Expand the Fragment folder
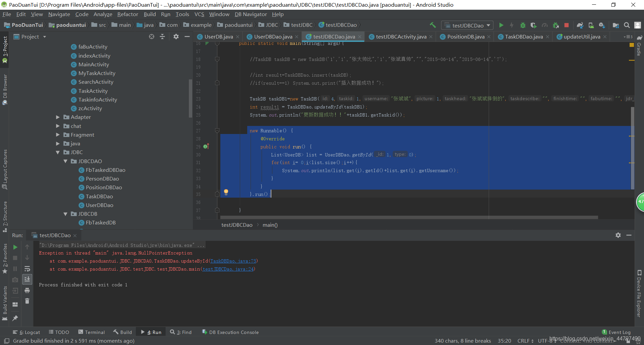This screenshot has width=644, height=345. click(58, 135)
